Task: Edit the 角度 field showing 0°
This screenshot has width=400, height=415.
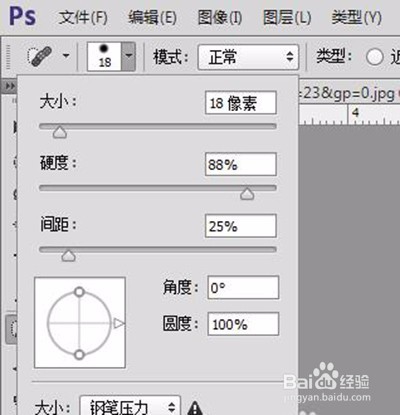Action: 243,287
